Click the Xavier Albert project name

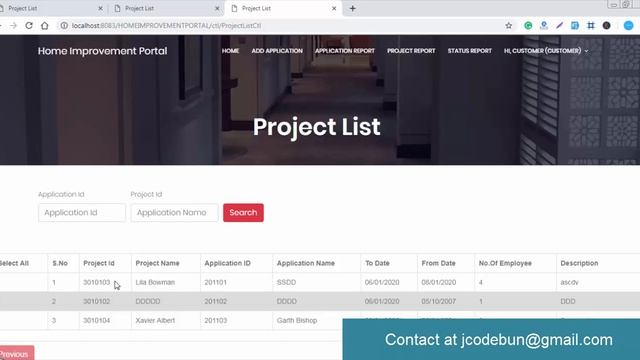click(x=155, y=320)
